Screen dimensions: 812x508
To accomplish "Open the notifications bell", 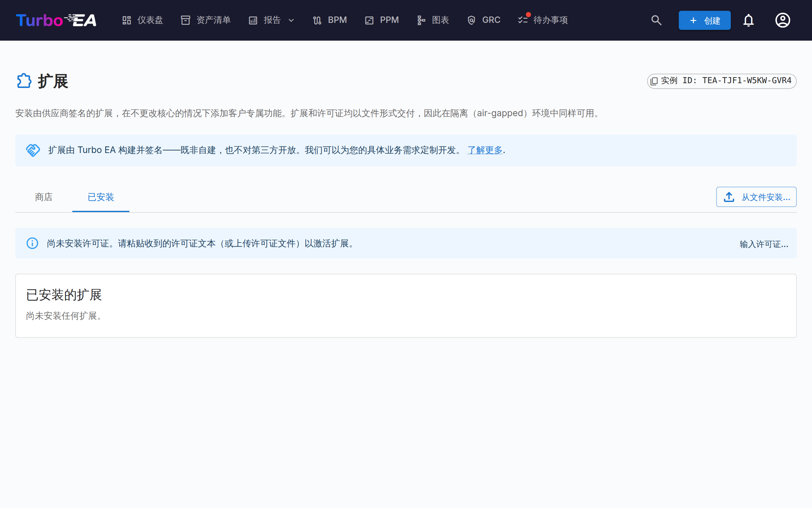I will click(x=748, y=20).
